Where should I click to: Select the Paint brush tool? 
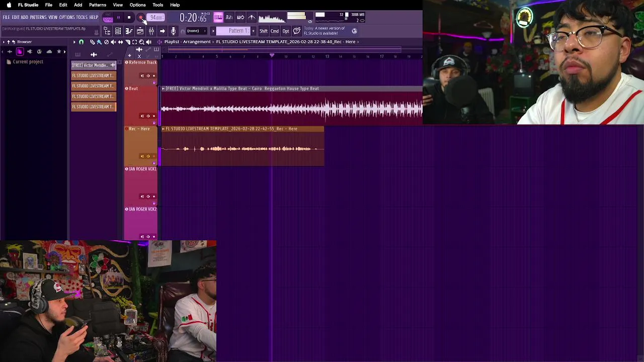[x=99, y=42]
